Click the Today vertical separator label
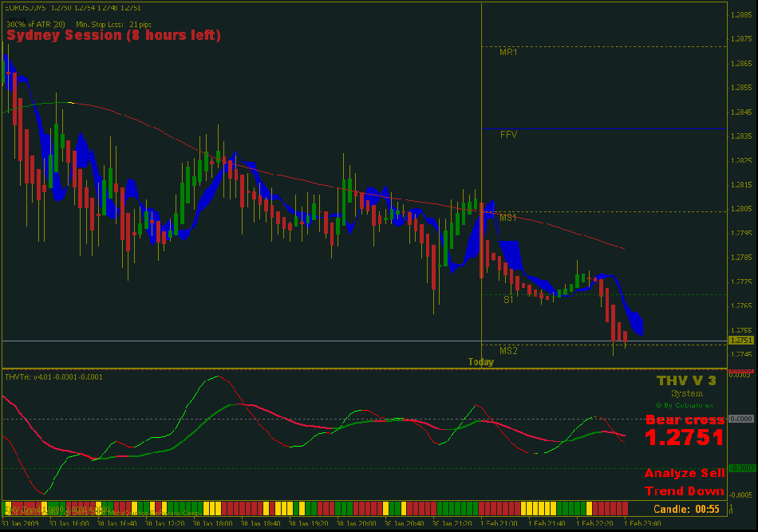The height and width of the screenshot is (532, 758). [480, 362]
